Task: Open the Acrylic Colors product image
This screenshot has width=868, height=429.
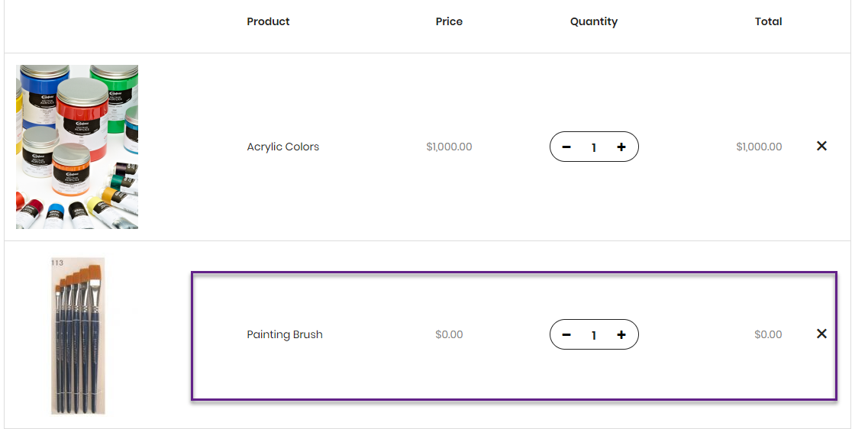Action: tap(77, 147)
